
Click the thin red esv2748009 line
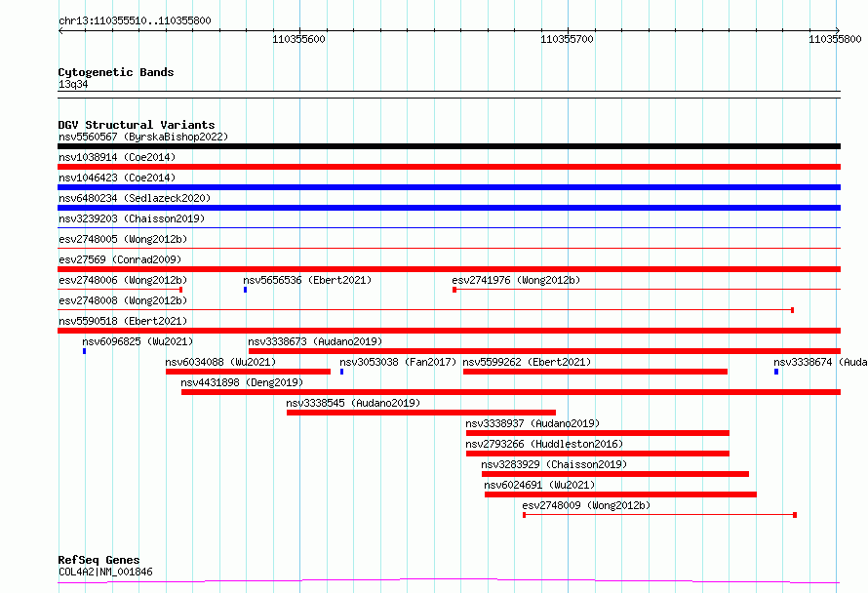[659, 515]
